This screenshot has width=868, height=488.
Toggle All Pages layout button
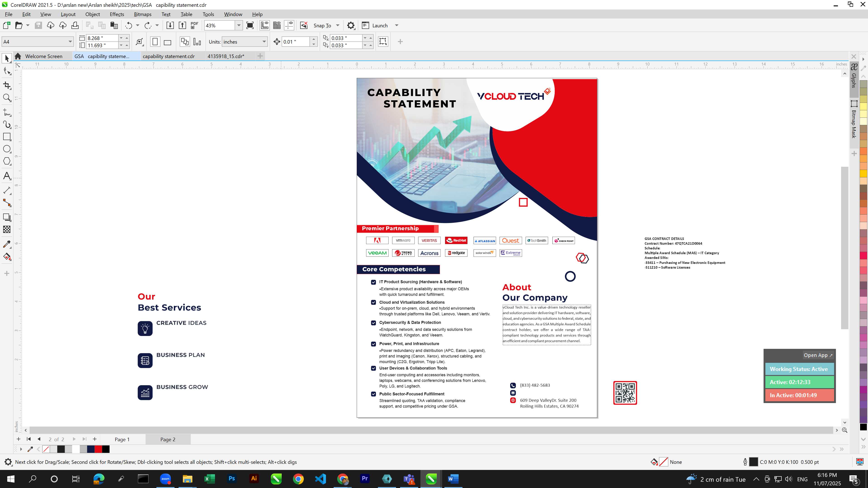(185, 42)
